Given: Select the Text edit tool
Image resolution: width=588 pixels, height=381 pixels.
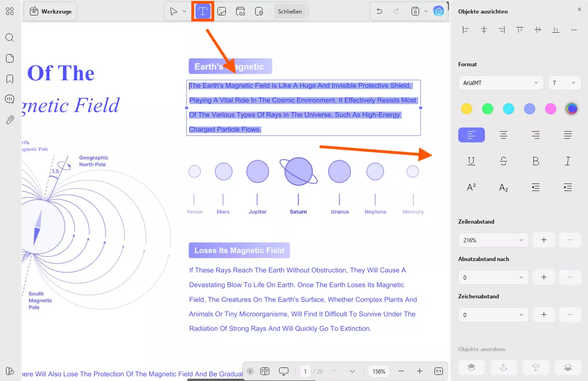Looking at the screenshot, I should pos(203,12).
